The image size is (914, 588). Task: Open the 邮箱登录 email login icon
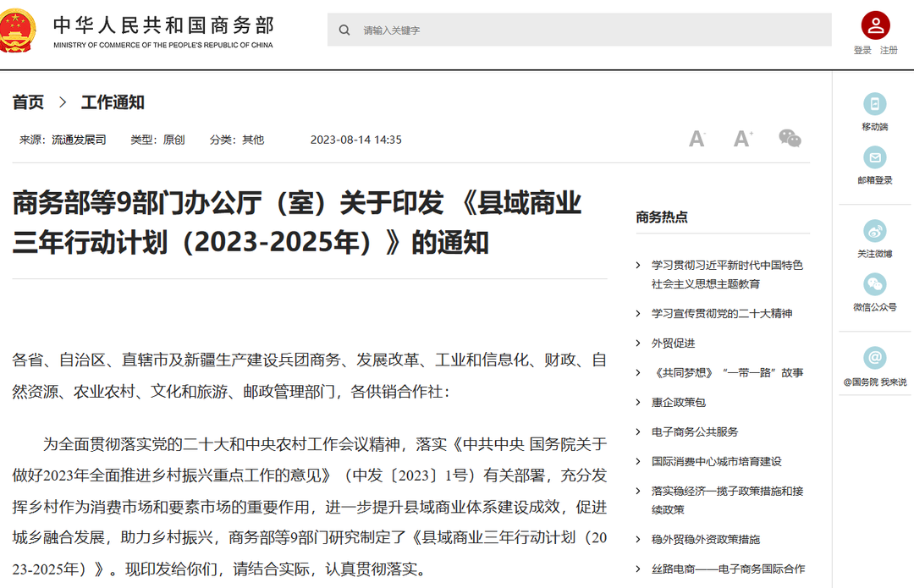tap(874, 157)
